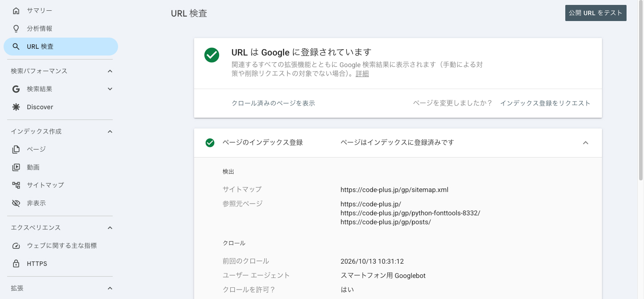Click the python-fonttools-8332 referring URL
Viewport: 644px width, 299px height.
click(410, 213)
